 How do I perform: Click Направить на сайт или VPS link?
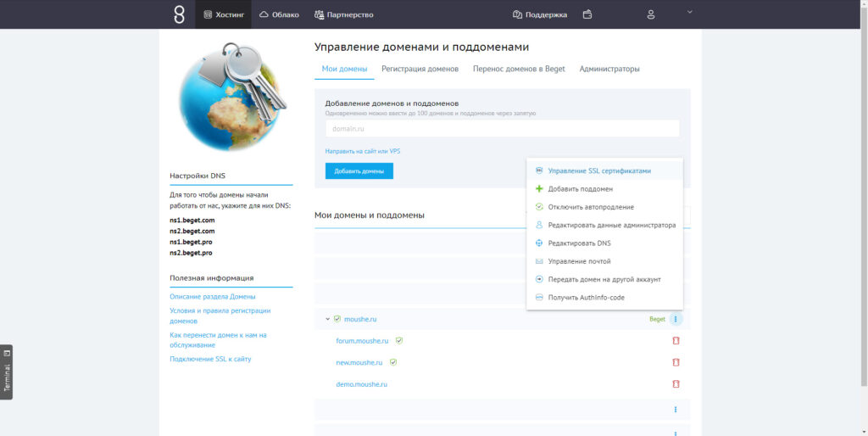tap(363, 151)
